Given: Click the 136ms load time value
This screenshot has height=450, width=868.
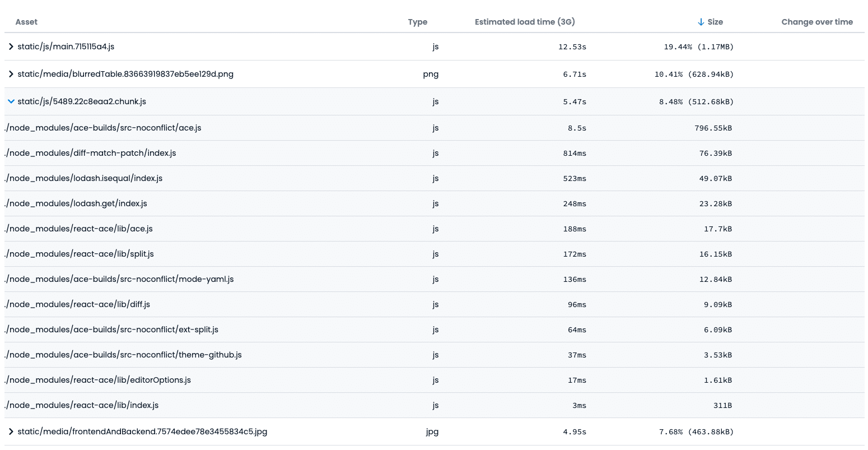Looking at the screenshot, I should click(x=575, y=279).
